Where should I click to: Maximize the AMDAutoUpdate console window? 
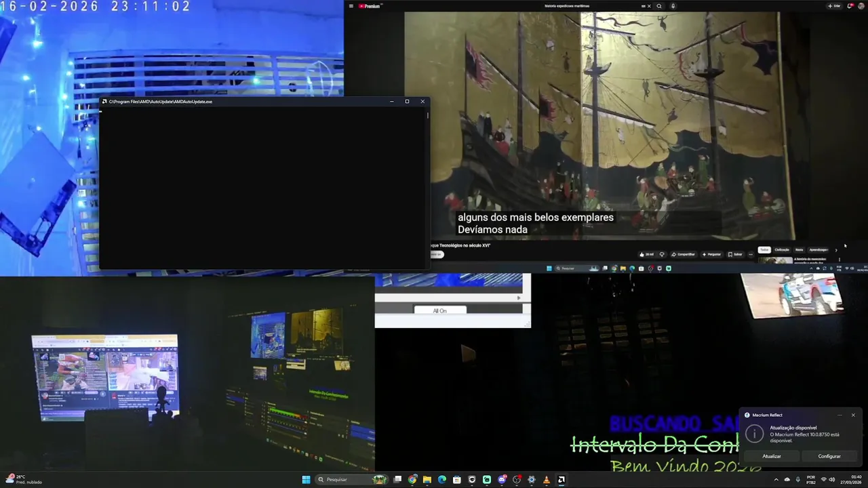[x=407, y=102]
